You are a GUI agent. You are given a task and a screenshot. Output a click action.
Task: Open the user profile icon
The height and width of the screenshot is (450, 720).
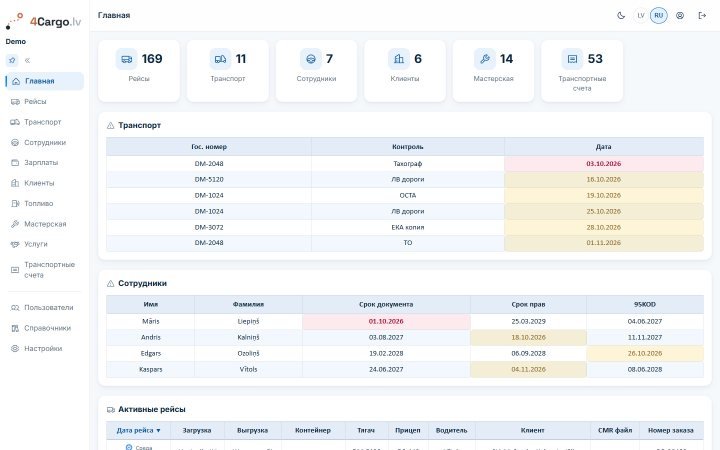[x=680, y=16]
